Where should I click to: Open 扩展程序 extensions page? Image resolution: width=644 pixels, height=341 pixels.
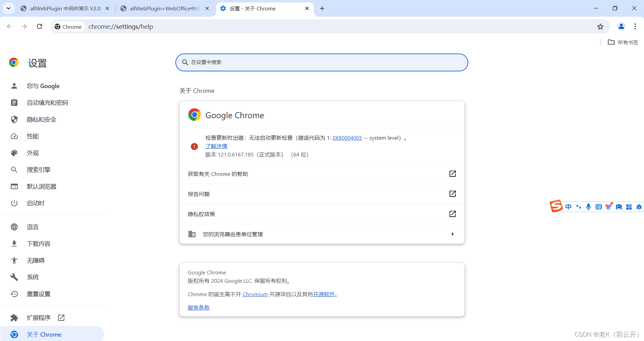pyautogui.click(x=53, y=318)
